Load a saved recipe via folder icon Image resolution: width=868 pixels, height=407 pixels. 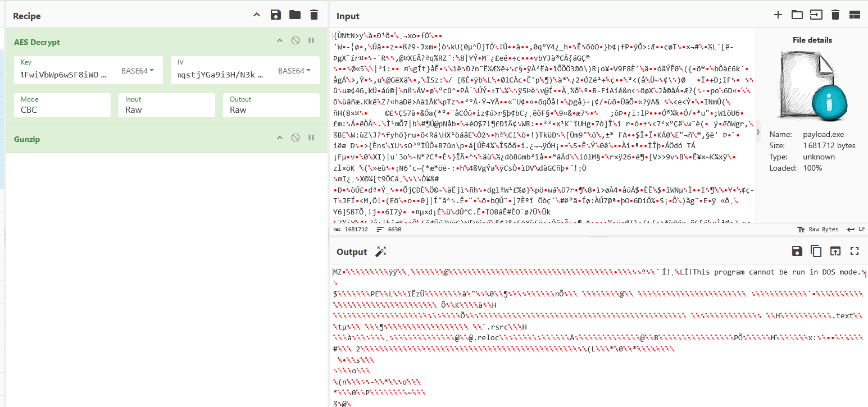[x=295, y=15]
